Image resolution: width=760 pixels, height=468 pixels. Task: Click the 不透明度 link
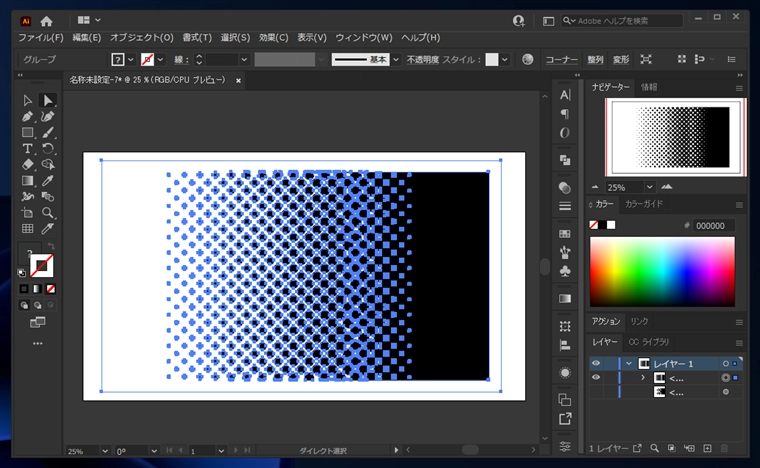[x=423, y=60]
